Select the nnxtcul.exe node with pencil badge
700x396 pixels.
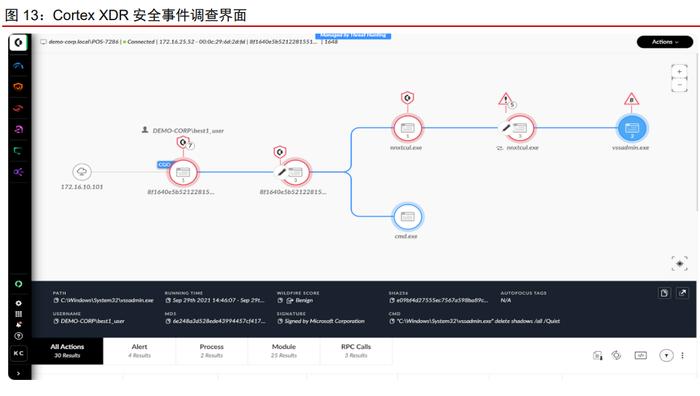519,128
